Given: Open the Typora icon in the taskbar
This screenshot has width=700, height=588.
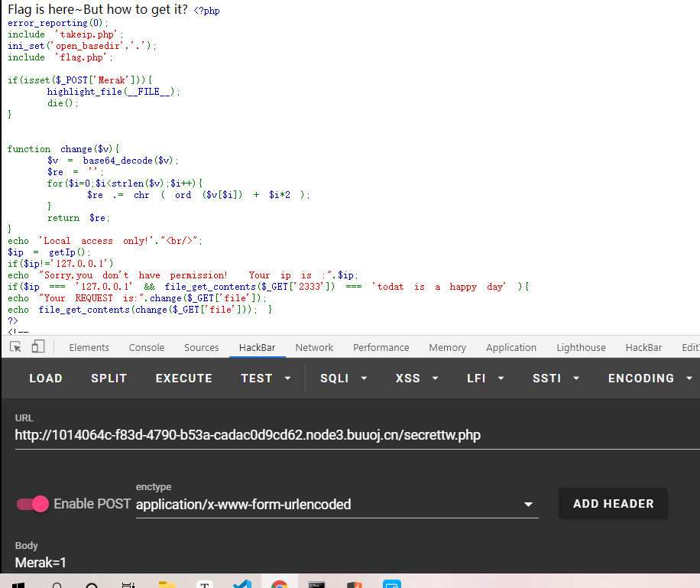Looking at the screenshot, I should [205, 585].
